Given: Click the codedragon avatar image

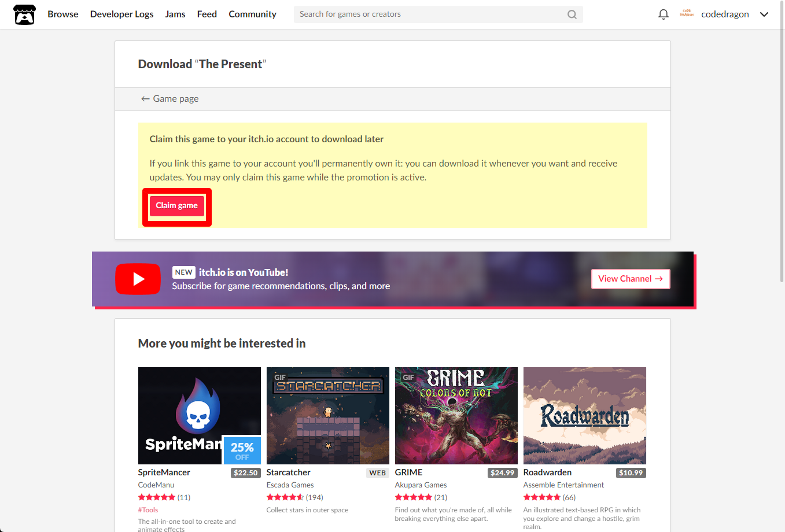Looking at the screenshot, I should click(x=687, y=14).
